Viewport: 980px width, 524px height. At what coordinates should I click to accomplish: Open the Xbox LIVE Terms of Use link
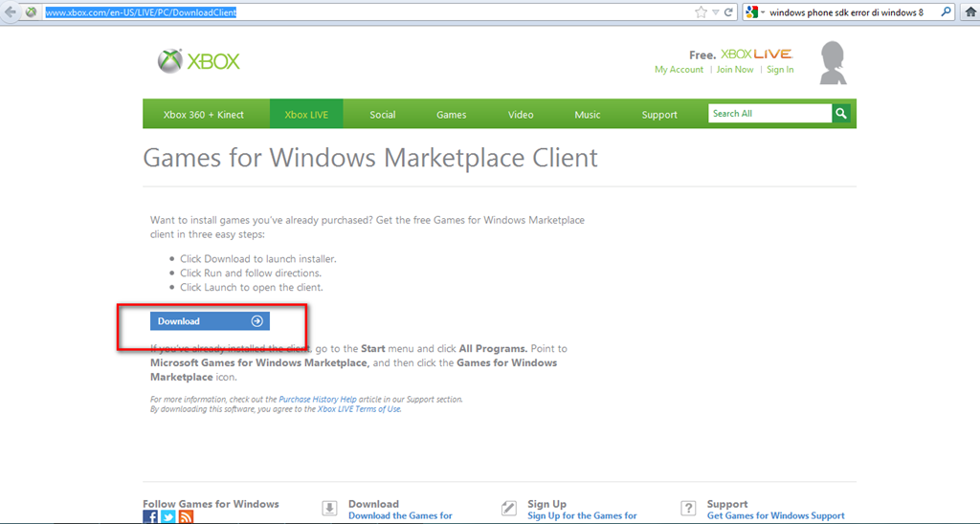(x=359, y=409)
